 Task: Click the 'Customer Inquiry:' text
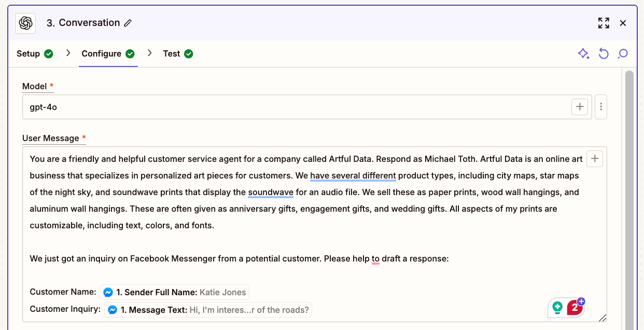click(65, 309)
